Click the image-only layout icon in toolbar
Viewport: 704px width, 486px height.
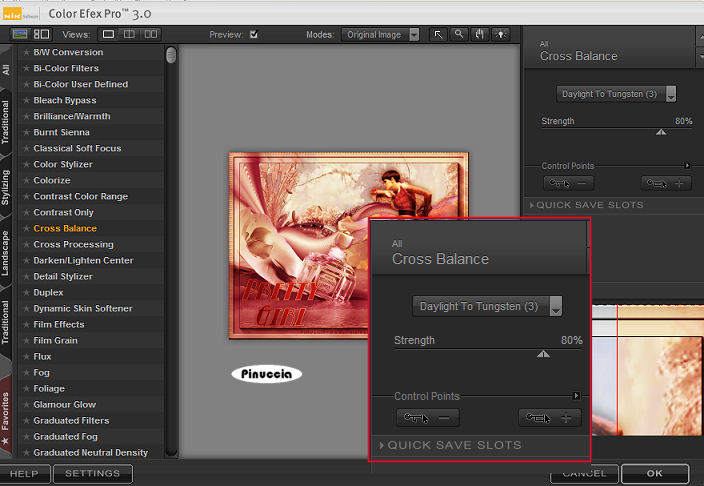pyautogui.click(x=20, y=34)
